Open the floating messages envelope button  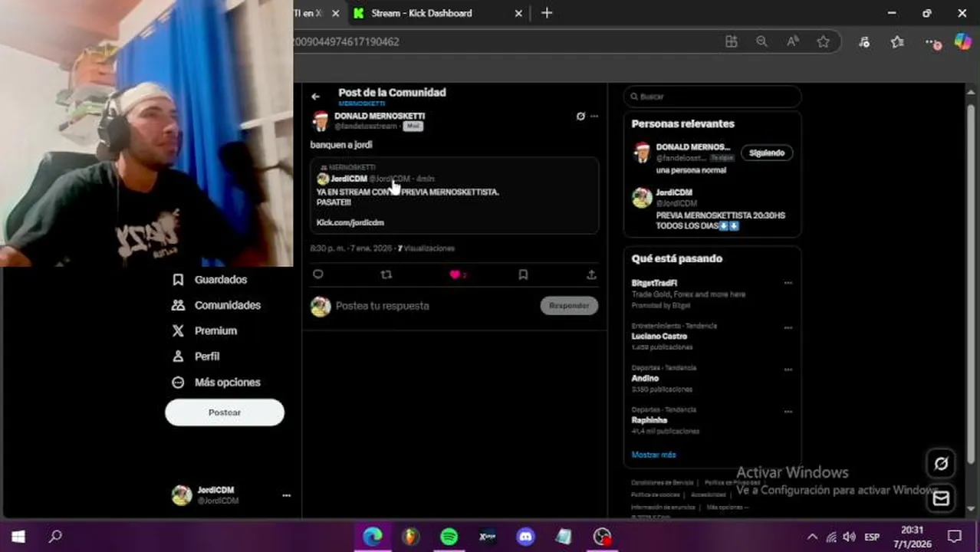coord(941,498)
